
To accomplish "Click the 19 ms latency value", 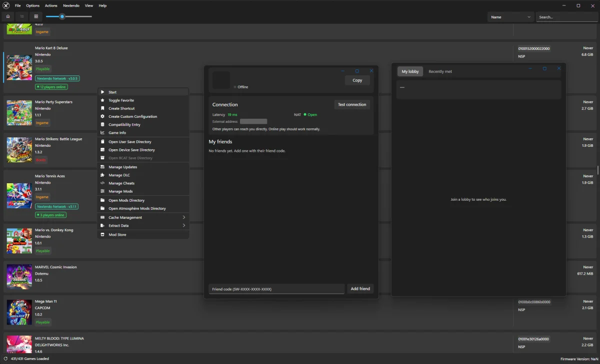I will (x=232, y=115).
